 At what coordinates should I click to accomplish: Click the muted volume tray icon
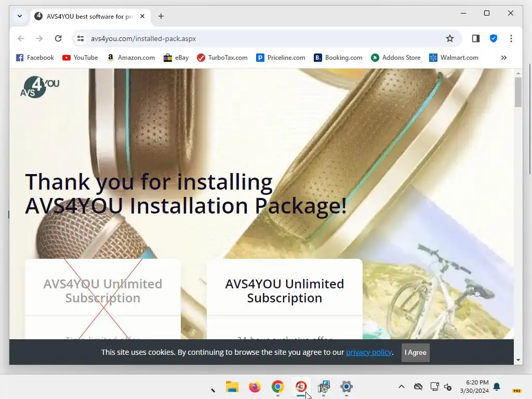point(448,387)
